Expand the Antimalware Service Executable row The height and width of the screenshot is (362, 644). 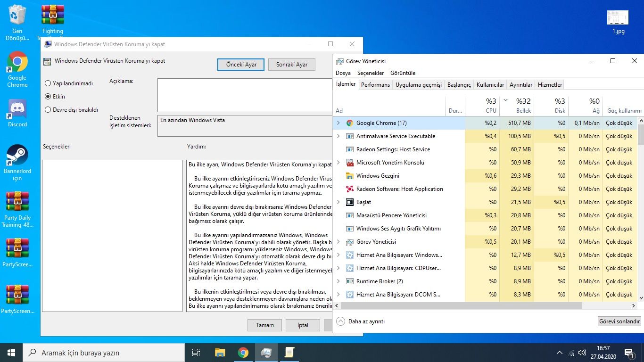point(338,136)
